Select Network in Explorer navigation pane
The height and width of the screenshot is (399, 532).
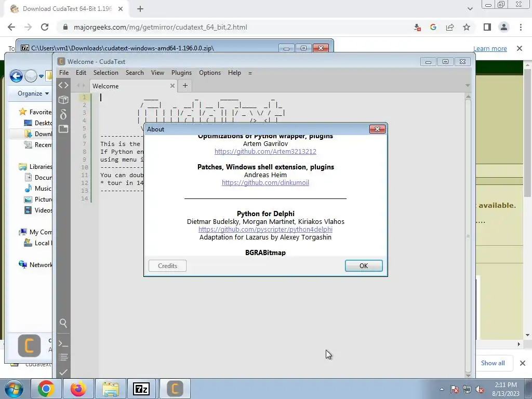pos(35,264)
